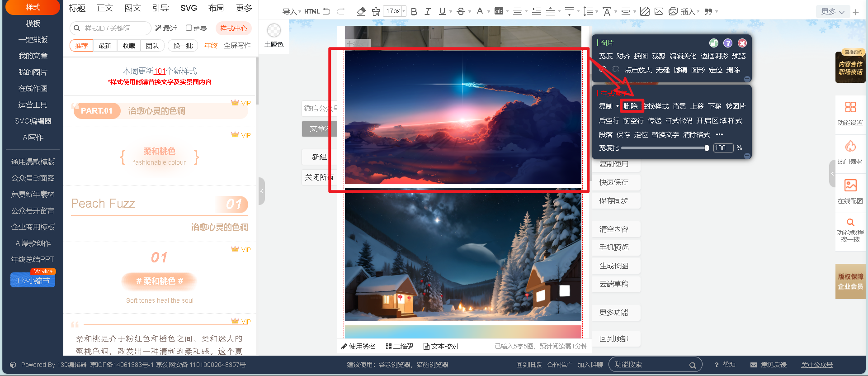Open the 更多 dropdown at toolbar right
Viewport: 868px width, 376px height.
(x=832, y=11)
